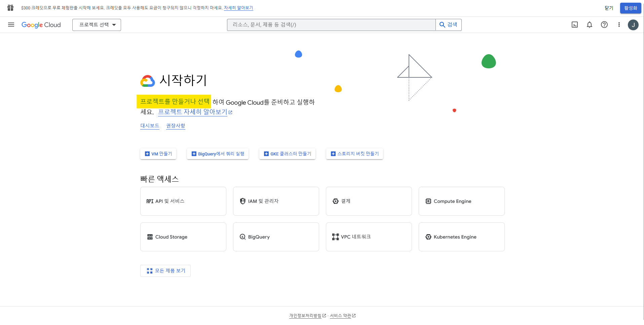Click the chip icon on Compute Engine card
Image resolution: width=644 pixels, height=325 pixels.
tap(428, 201)
